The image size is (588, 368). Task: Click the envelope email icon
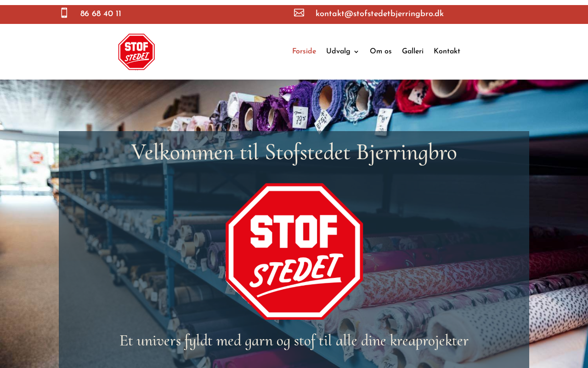click(299, 13)
